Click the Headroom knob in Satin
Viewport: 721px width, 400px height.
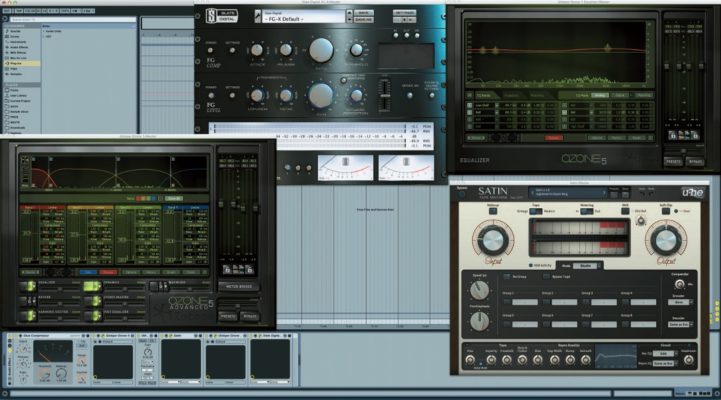[x=688, y=360]
